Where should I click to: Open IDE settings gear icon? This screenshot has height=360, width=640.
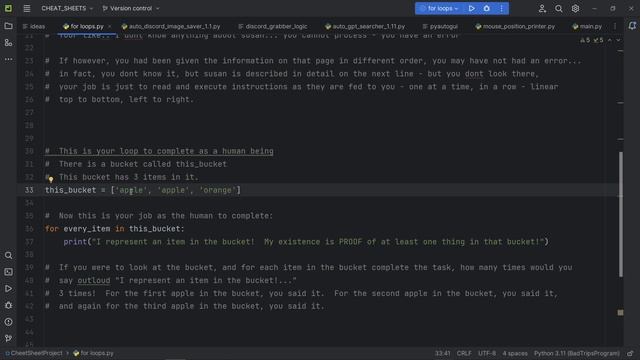575,8
